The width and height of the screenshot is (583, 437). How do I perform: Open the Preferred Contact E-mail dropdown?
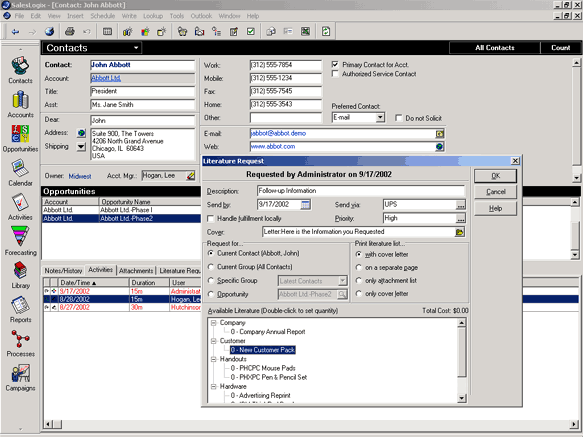coord(380,118)
